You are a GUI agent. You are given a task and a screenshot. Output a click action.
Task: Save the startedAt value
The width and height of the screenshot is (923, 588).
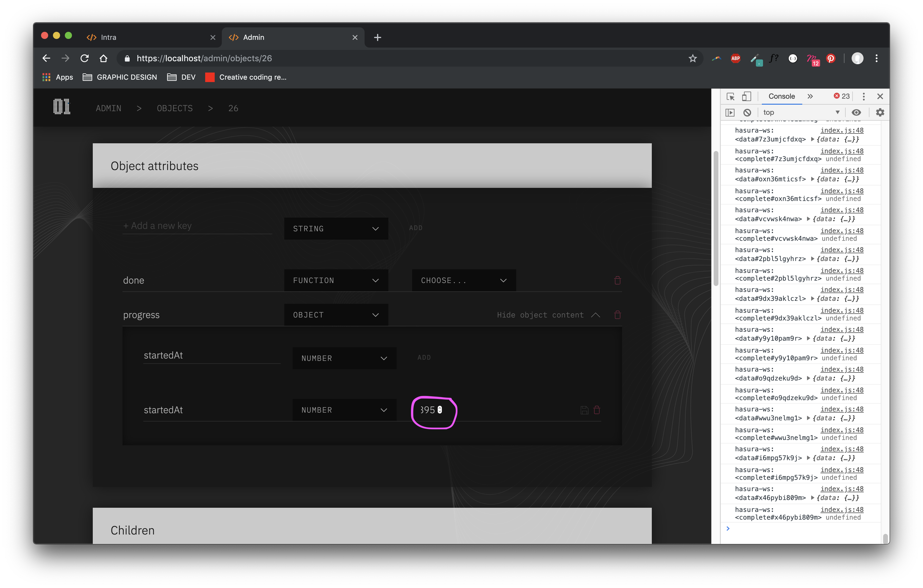(584, 410)
